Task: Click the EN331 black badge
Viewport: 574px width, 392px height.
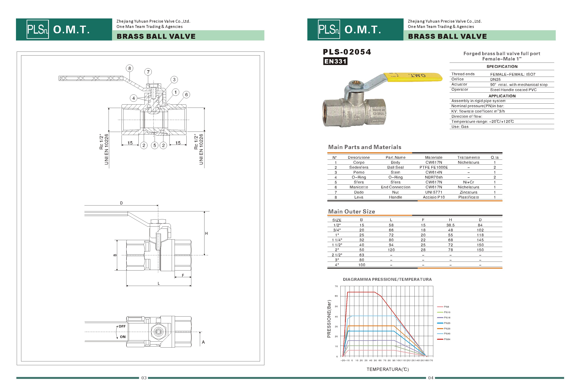Action: tap(335, 61)
